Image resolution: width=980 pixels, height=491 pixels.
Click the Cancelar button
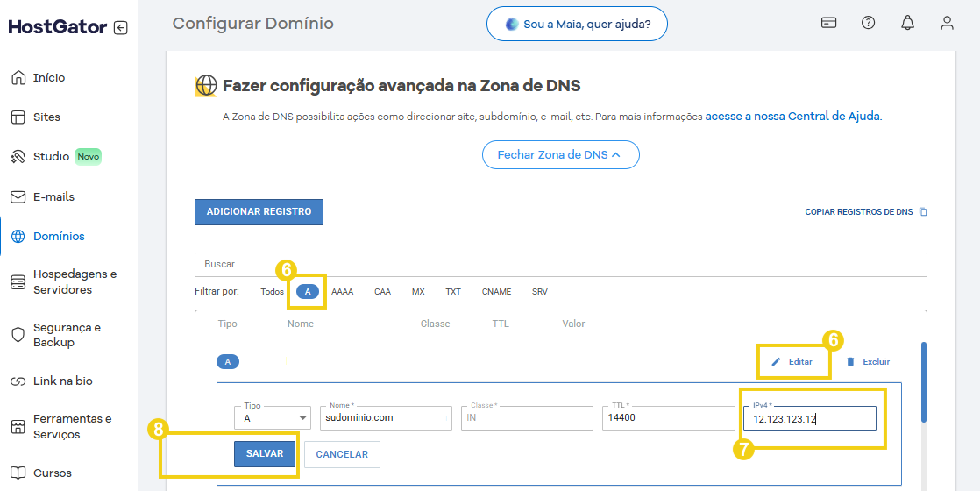click(342, 454)
